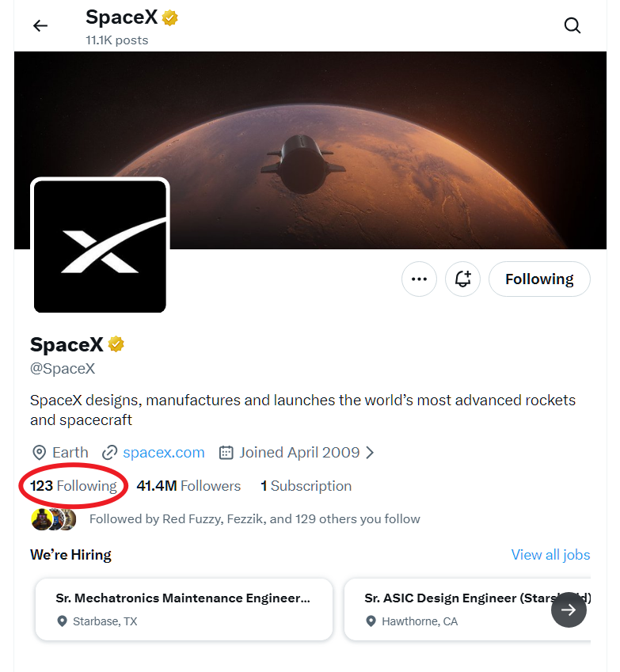Expand the Joined April 2009 chevron
The height and width of the screenshot is (672, 620).
(x=370, y=453)
